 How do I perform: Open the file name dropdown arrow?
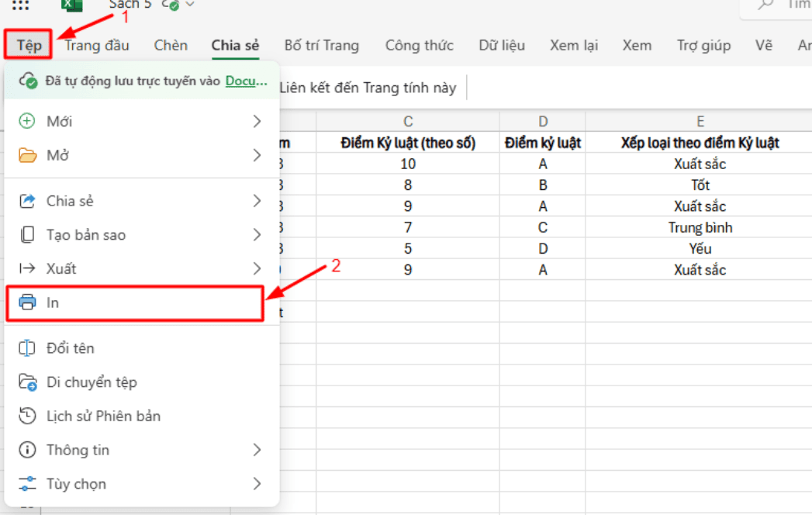(x=190, y=4)
